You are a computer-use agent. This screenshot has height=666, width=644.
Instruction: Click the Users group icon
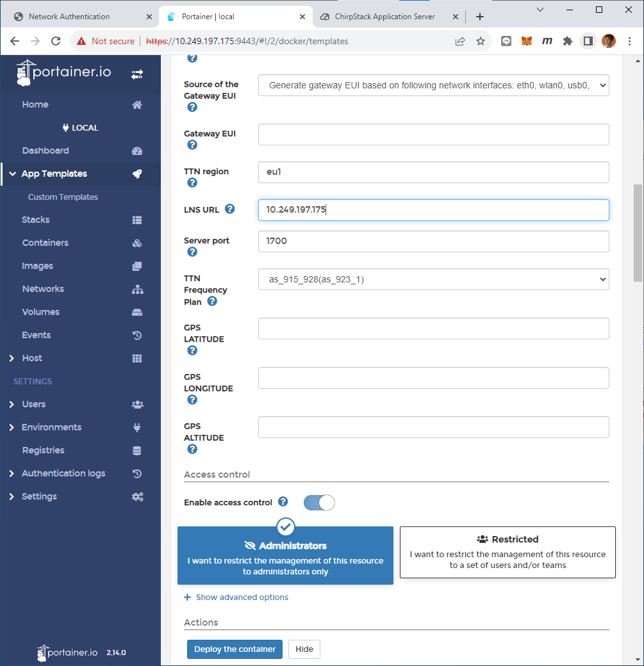[137, 405]
